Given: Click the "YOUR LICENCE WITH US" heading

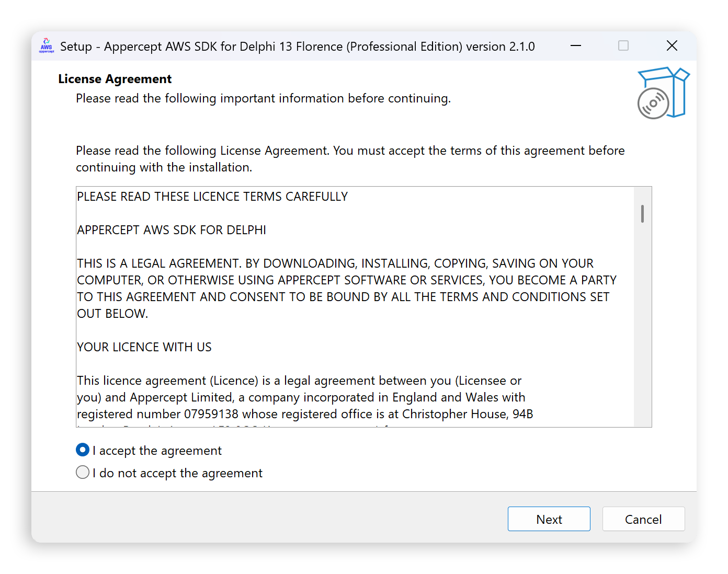Looking at the screenshot, I should (144, 347).
